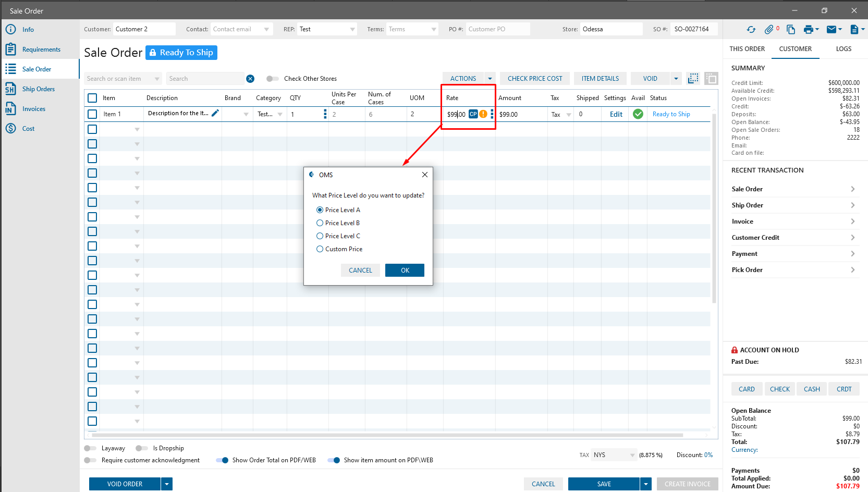Enable the Layaway toggle
Screen dimensions: 868x492
tap(90, 448)
